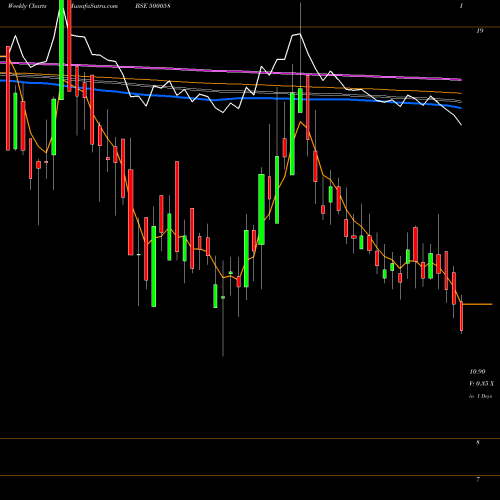
Task: Click the "in 1 Days" label
Action: pyautogui.click(x=481, y=396)
